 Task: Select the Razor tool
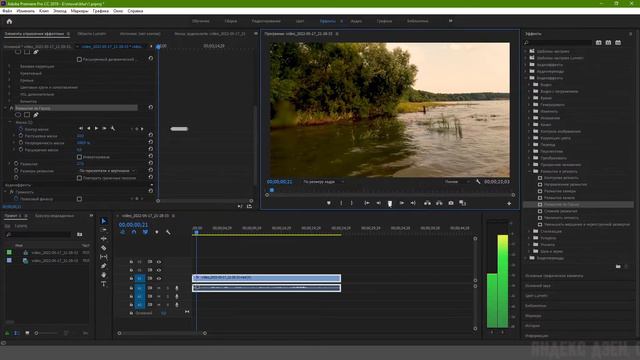104,248
